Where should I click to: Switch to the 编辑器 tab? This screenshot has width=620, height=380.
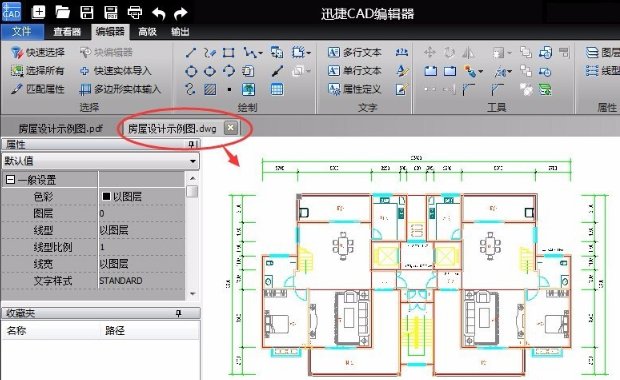(110, 32)
